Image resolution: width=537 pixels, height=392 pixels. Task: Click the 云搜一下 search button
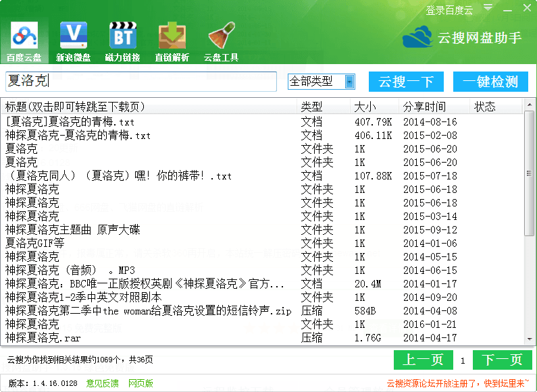tap(406, 82)
